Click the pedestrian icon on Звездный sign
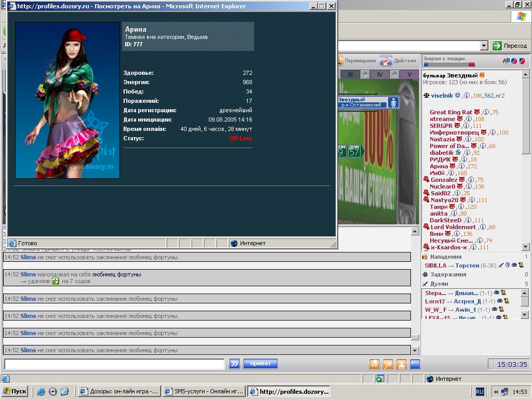This screenshot has width=532, height=399. tap(393, 102)
